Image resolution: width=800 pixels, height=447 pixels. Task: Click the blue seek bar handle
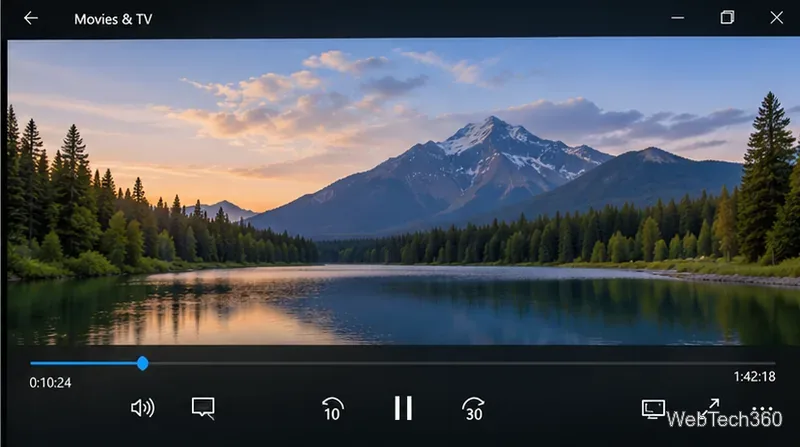point(143,363)
